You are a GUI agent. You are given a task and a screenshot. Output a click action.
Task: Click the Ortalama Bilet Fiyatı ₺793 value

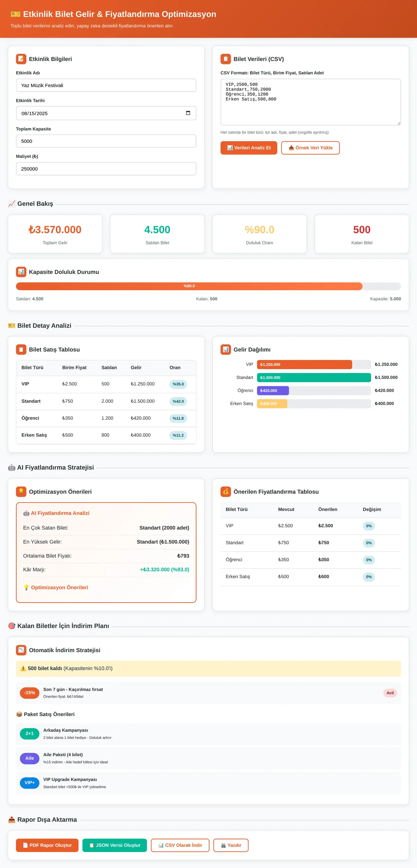coord(183,556)
